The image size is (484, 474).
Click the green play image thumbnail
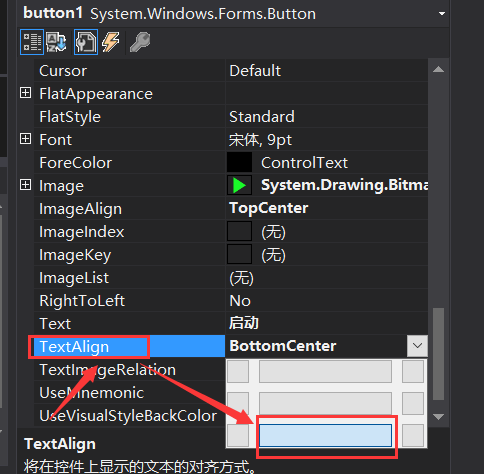tap(239, 185)
